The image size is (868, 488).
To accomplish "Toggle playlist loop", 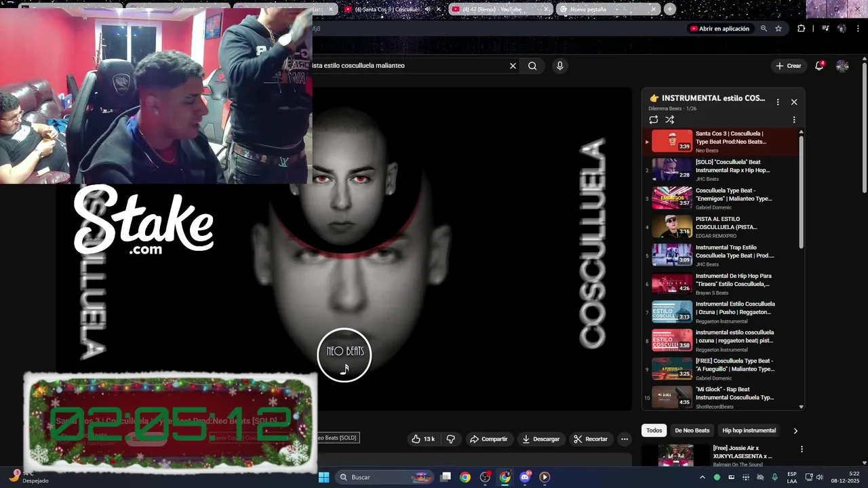I will click(654, 120).
